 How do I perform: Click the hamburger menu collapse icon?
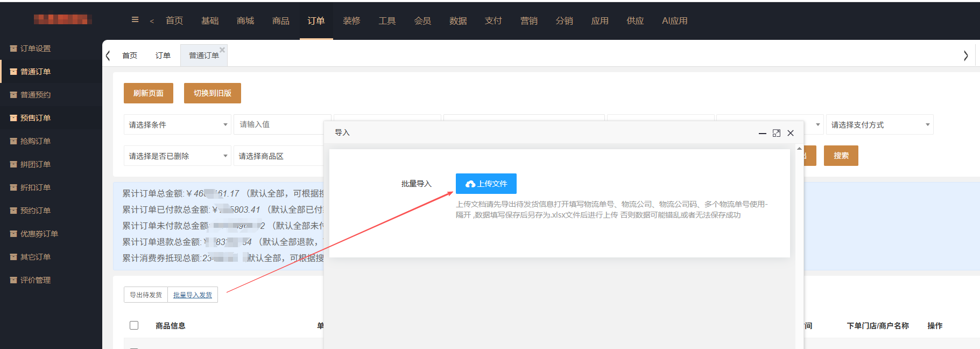135,20
